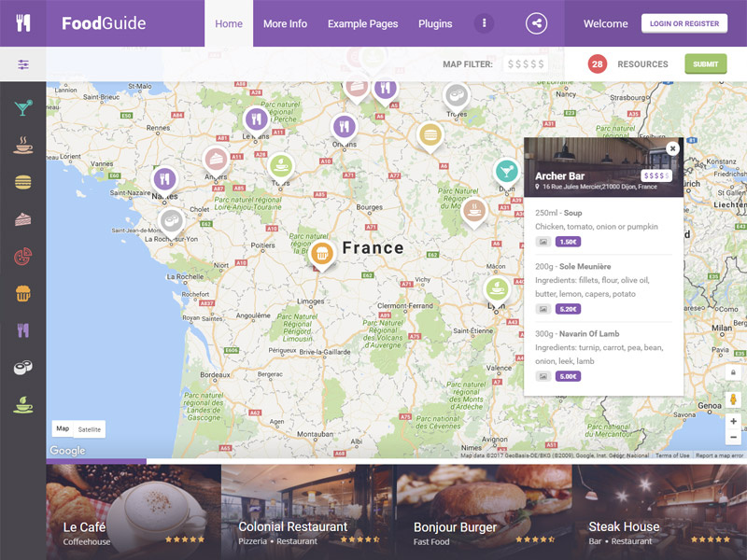Open the More Info menu item

click(x=285, y=24)
